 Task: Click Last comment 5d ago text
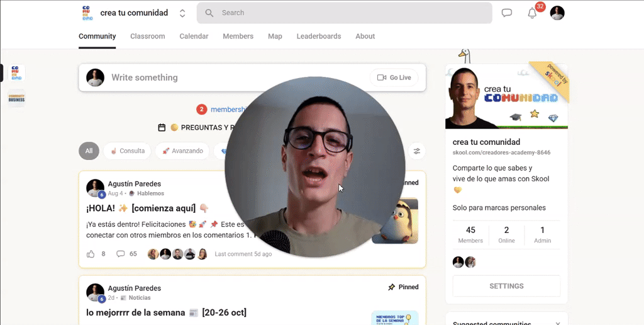click(243, 254)
